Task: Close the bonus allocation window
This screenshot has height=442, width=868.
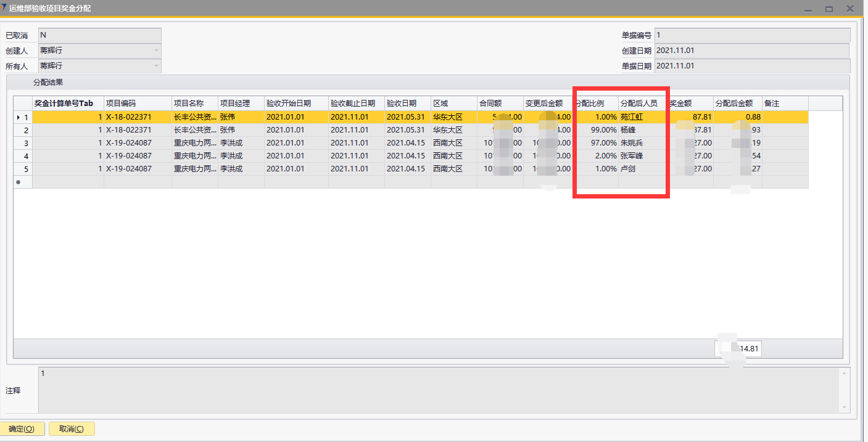Action: (850, 9)
